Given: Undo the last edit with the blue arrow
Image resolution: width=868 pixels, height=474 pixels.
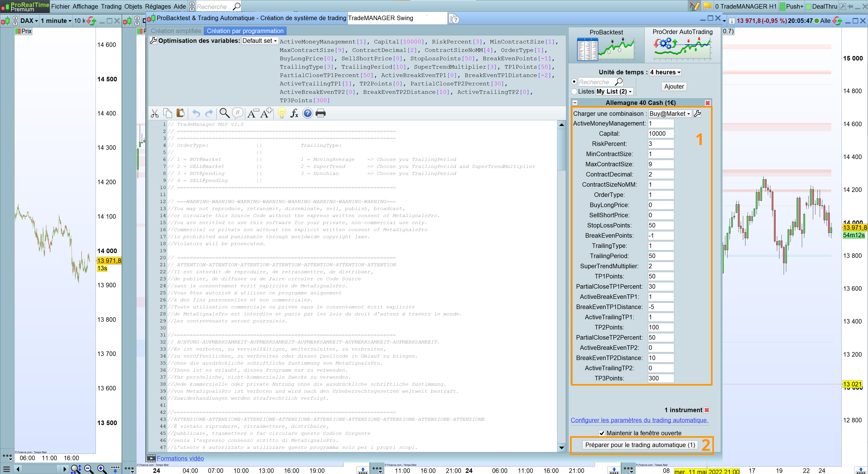Looking at the screenshot, I should tap(196, 114).
